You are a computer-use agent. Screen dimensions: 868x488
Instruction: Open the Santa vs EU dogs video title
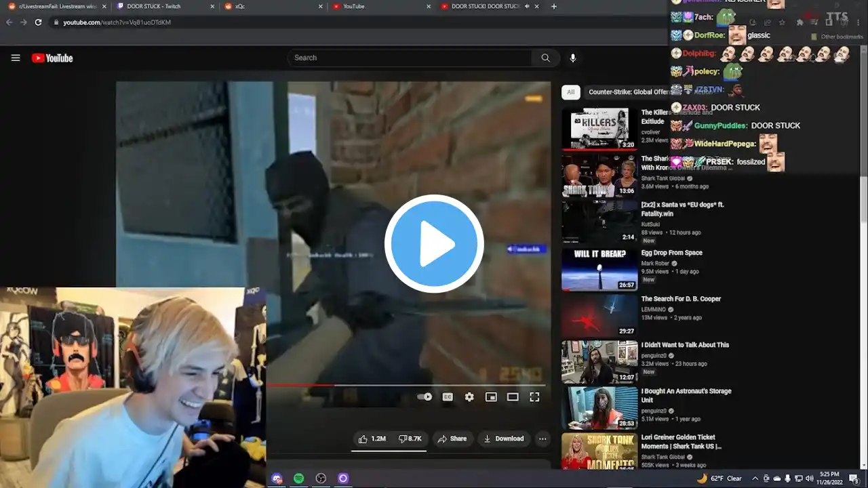coord(683,209)
